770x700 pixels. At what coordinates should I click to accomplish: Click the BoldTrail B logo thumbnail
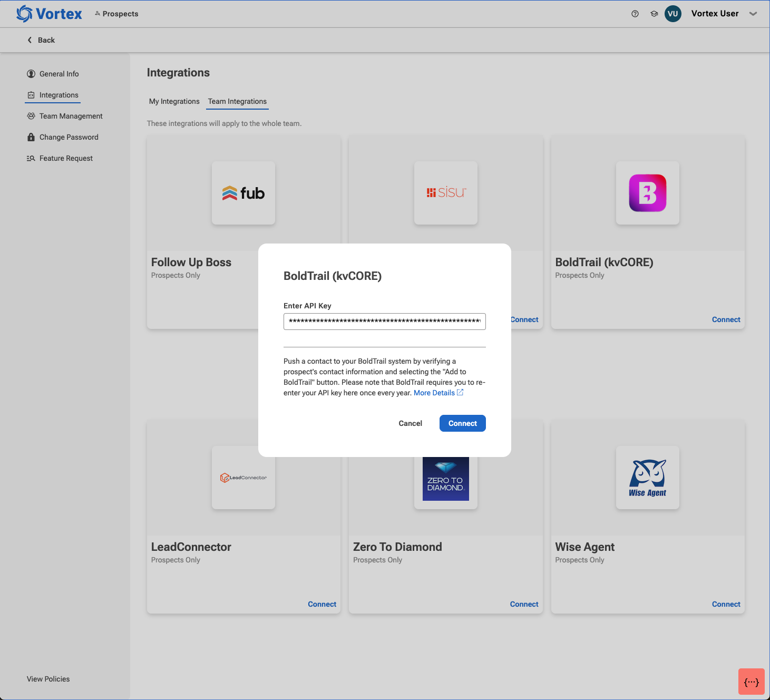(648, 193)
